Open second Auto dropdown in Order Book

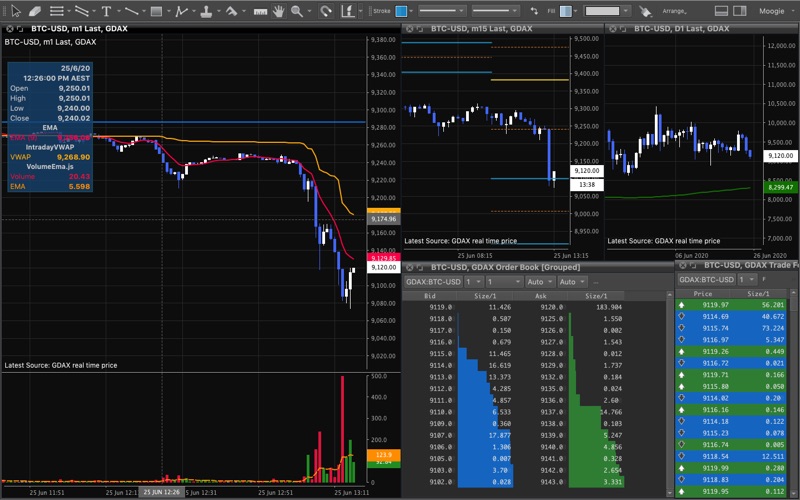[572, 282]
